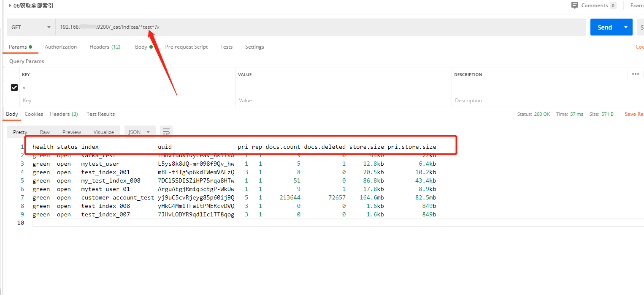Expand the Examples dropdown
Viewport: 644px width, 295px height.
pos(637,5)
